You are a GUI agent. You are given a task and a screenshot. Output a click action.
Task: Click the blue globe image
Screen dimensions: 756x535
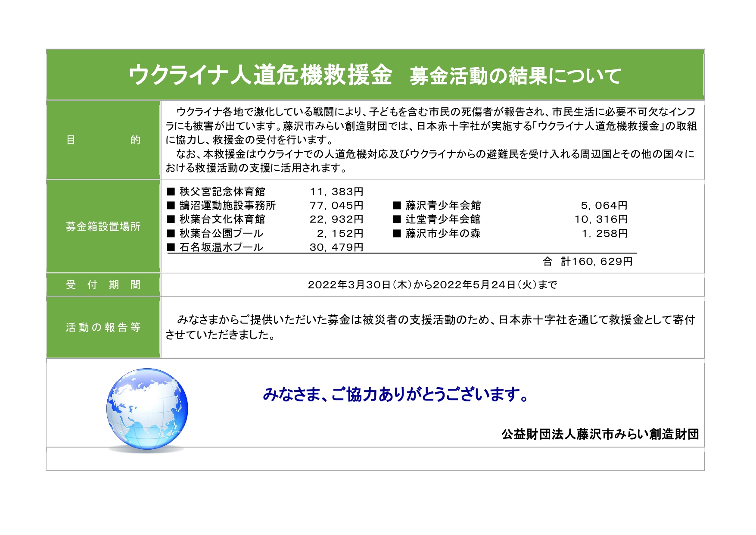click(147, 409)
